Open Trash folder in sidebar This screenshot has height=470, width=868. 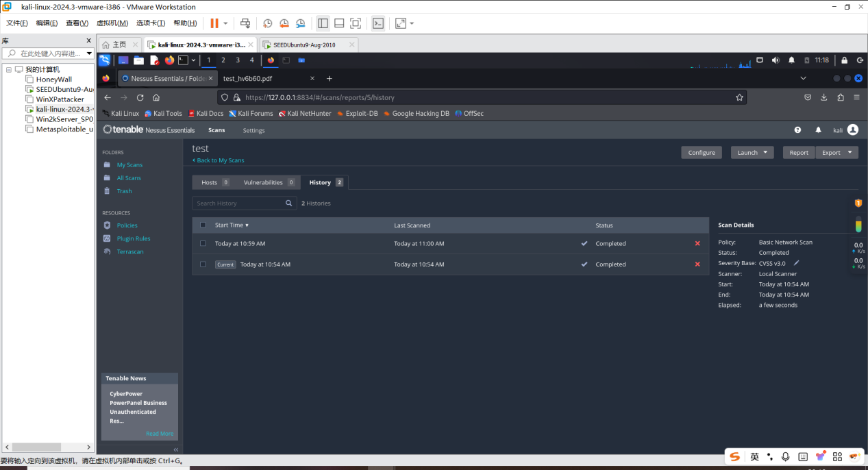pyautogui.click(x=124, y=191)
